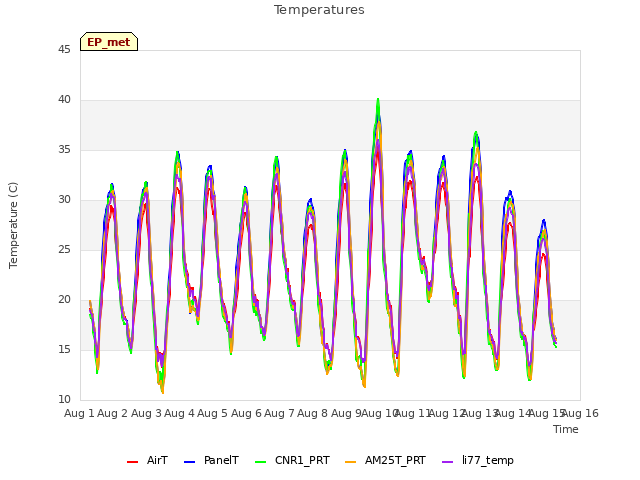The width and height of the screenshot is (640, 480).
Task: Hide the CNR1_PRT series via legend
Action: pos(292,461)
